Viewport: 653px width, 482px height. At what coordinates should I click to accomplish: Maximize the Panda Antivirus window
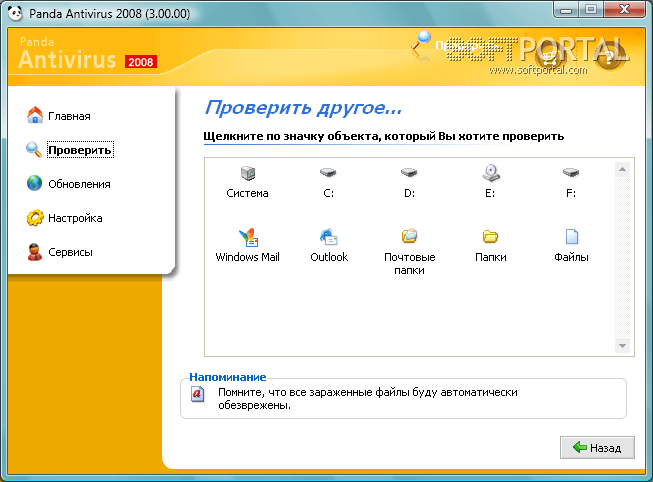point(591,10)
